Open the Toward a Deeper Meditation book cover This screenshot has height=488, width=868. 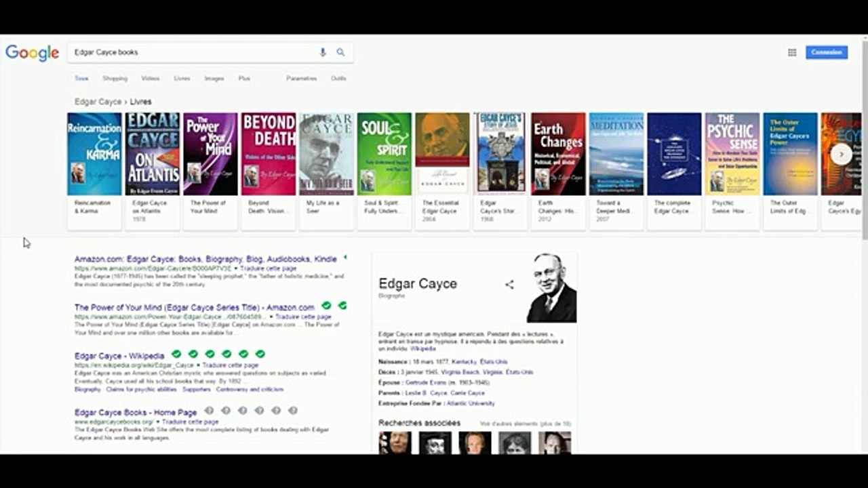coord(616,154)
